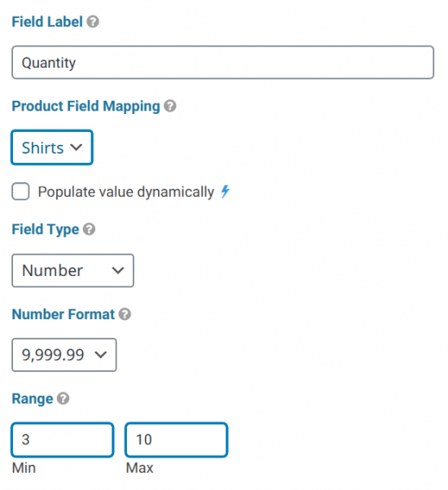Click the Max range input containing 10
Viewport: 448px width, 490px height.
[176, 440]
